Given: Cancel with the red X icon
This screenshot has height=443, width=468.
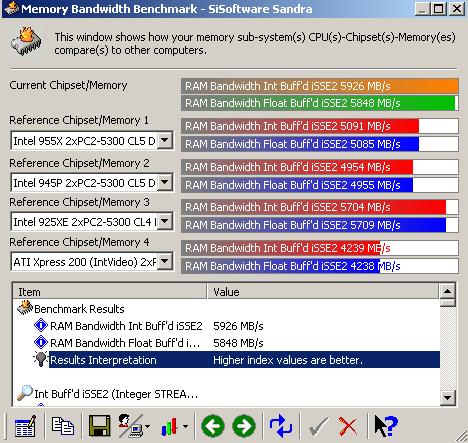Looking at the screenshot, I should (x=348, y=426).
